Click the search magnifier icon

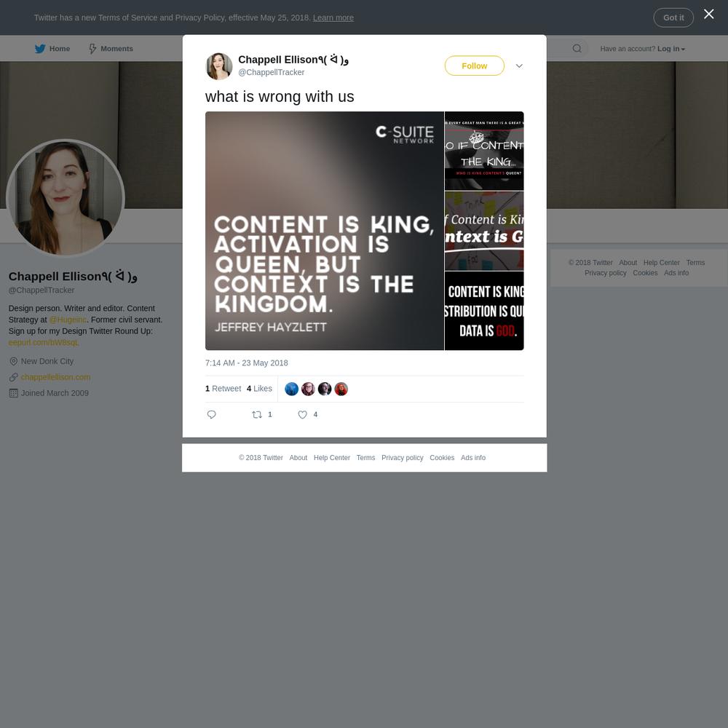[577, 49]
